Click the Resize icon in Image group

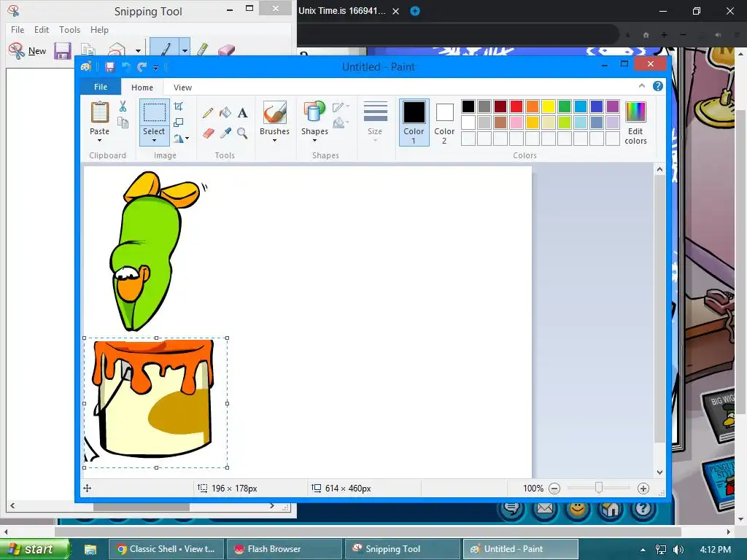179,122
